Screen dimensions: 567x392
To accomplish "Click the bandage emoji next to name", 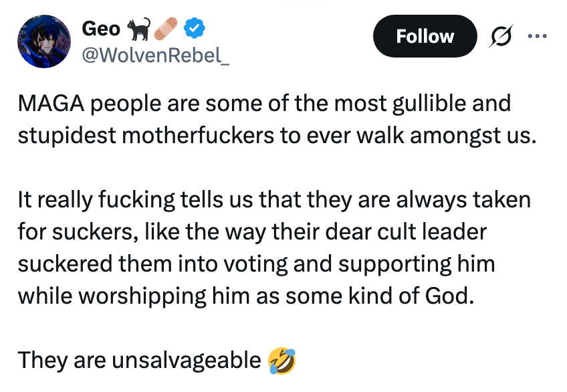I will coord(167,29).
